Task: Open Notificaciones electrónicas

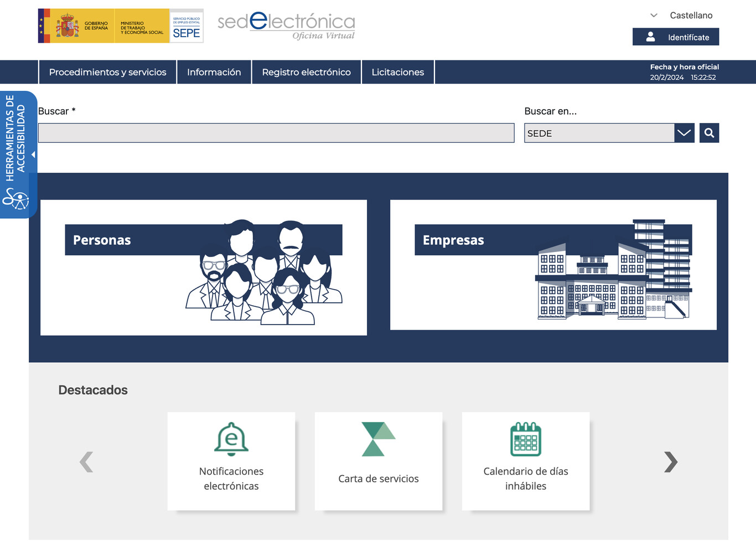Action: click(x=231, y=461)
